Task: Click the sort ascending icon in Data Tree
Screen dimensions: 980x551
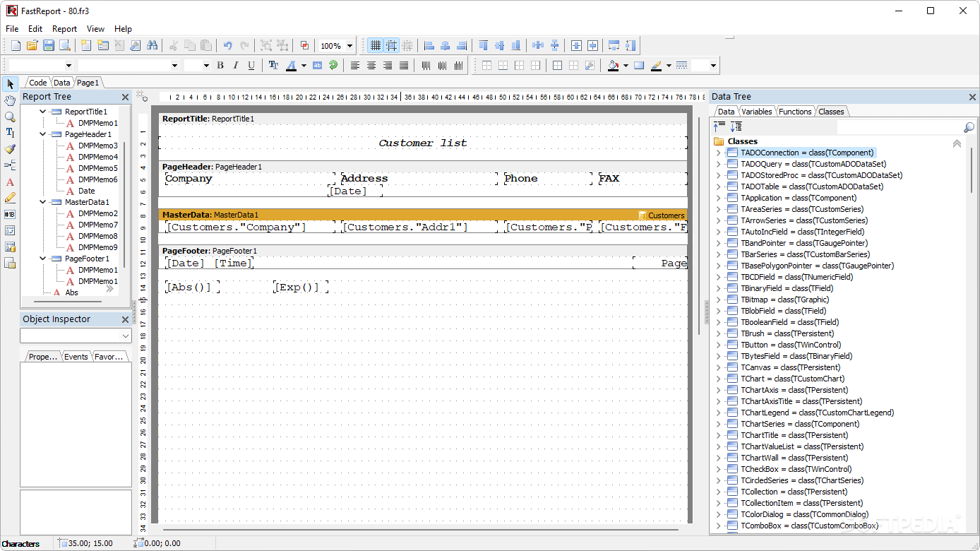Action: [719, 126]
